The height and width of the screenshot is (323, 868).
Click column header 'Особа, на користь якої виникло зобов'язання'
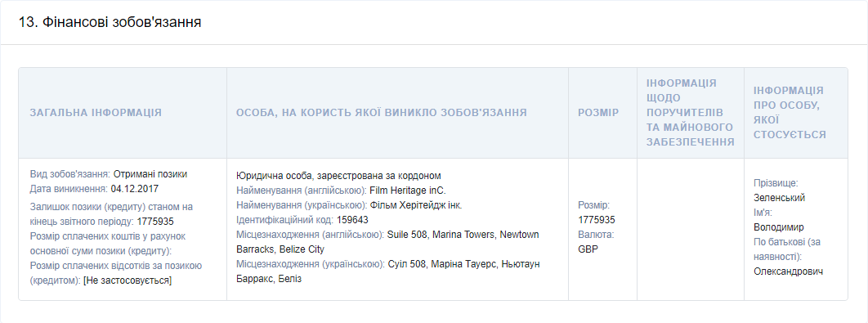click(x=381, y=113)
